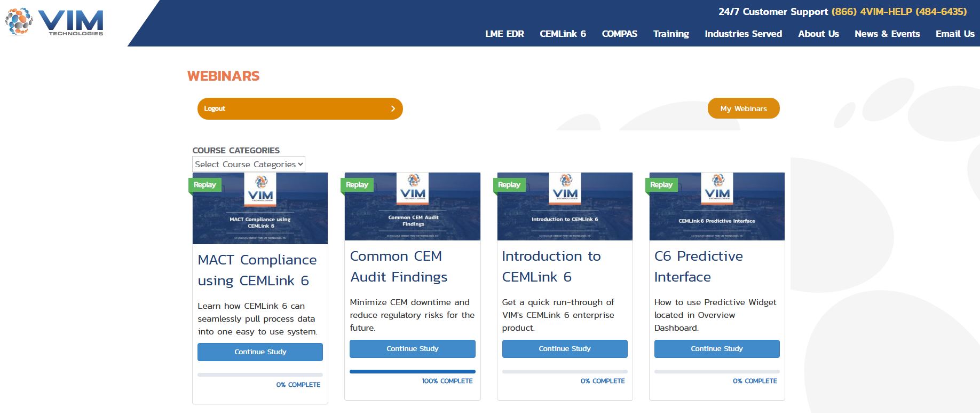Expand Select Course Categories dropdown

click(x=249, y=164)
